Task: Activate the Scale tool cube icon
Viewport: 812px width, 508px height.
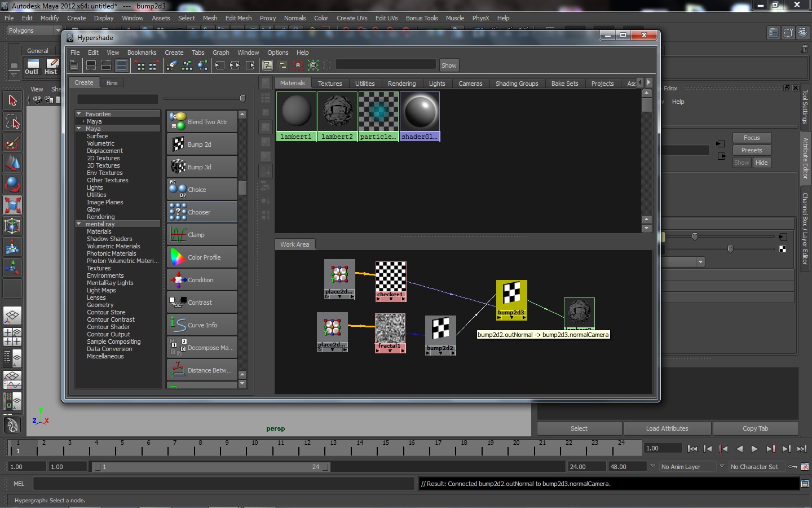Action: pos(12,205)
